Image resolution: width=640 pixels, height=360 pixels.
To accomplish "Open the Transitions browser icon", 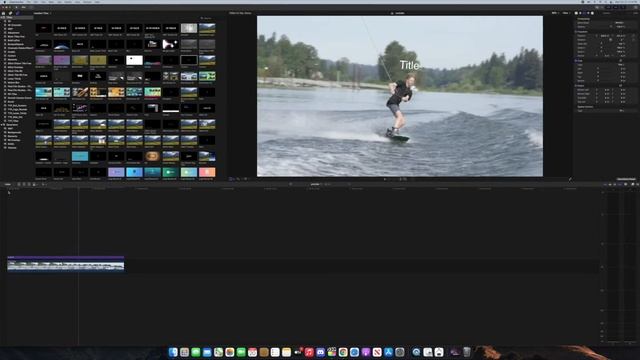I will pyautogui.click(x=638, y=184).
